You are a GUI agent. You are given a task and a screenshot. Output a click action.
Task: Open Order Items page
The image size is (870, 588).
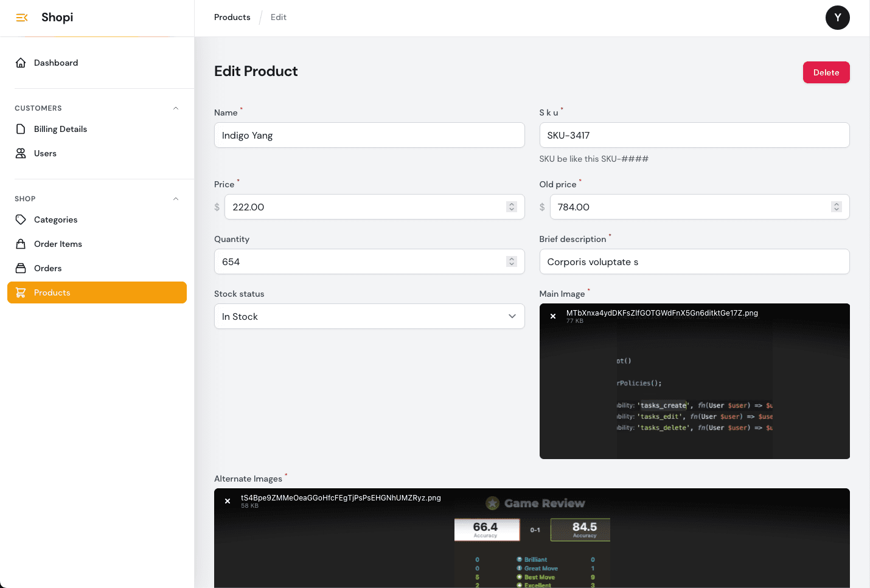click(x=97, y=244)
